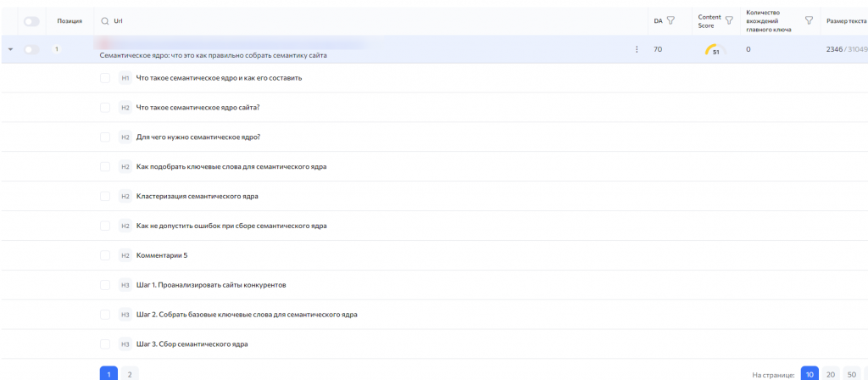Open the Семантическое ядро page title link
The image size is (868, 380).
click(x=213, y=55)
